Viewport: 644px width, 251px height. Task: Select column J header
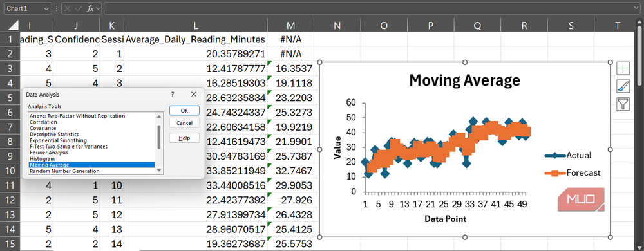coord(77,26)
